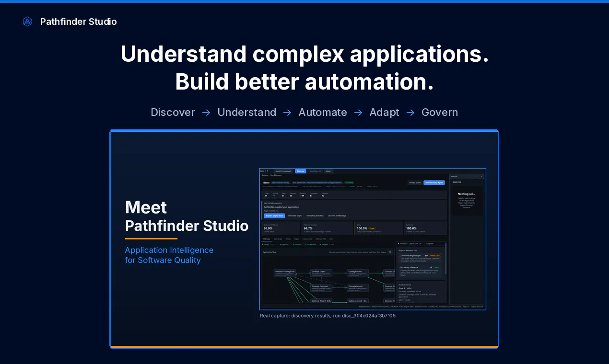
Task: Click the Pathfinder Studio brand name in the header
Action: [79, 22]
